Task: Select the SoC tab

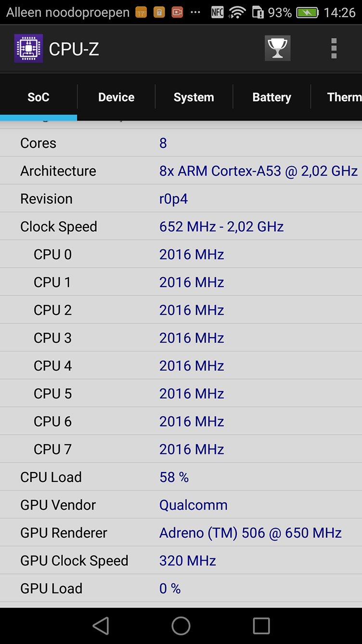Action: tap(39, 97)
